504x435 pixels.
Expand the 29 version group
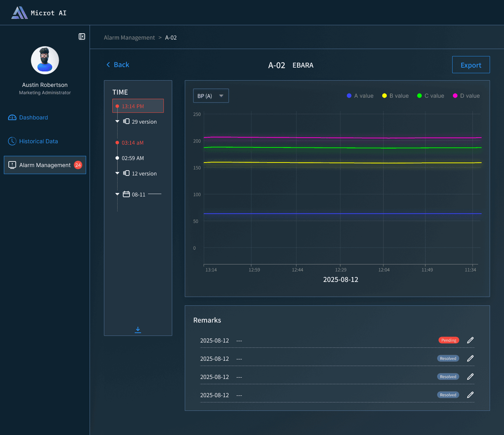click(x=117, y=122)
